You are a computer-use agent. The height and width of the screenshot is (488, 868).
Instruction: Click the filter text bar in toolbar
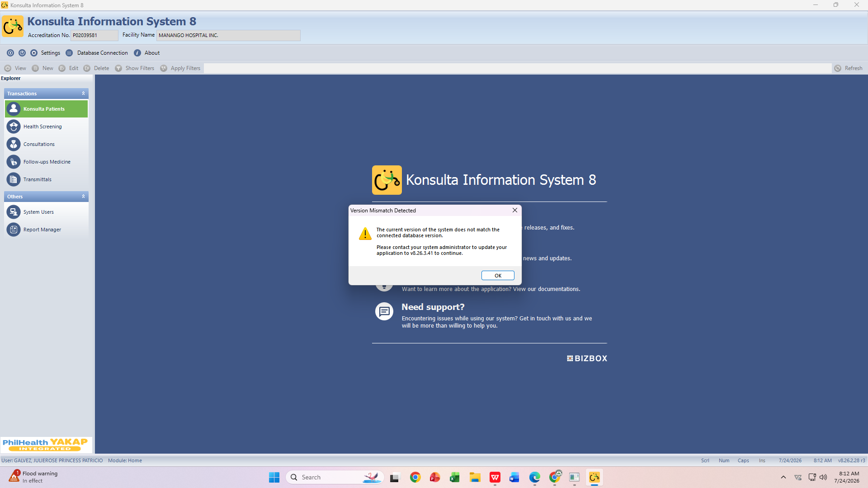click(x=518, y=68)
